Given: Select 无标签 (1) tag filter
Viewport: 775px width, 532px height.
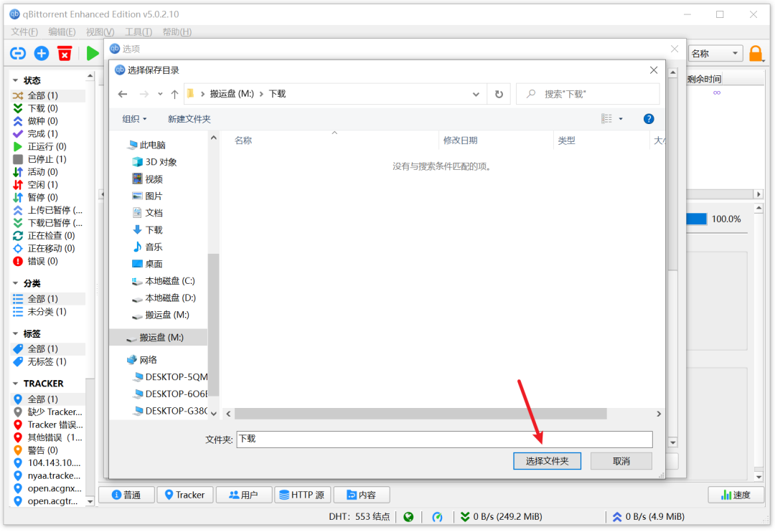Looking at the screenshot, I should click(47, 362).
